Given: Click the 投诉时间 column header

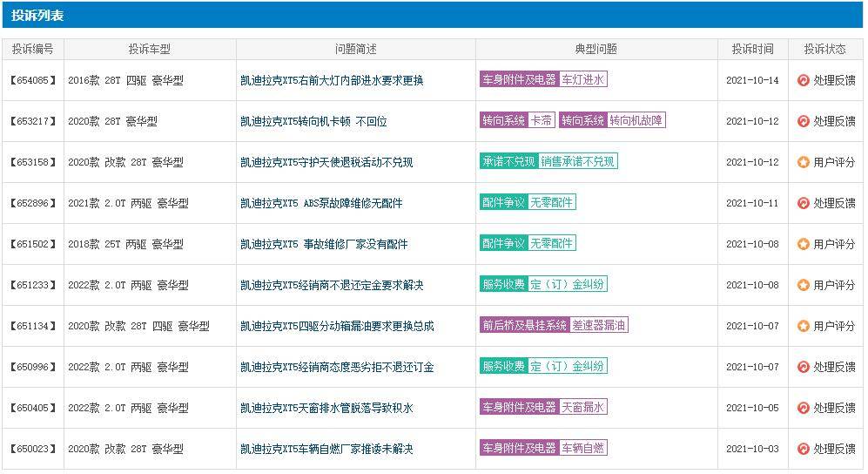Looking at the screenshot, I should (x=752, y=50).
